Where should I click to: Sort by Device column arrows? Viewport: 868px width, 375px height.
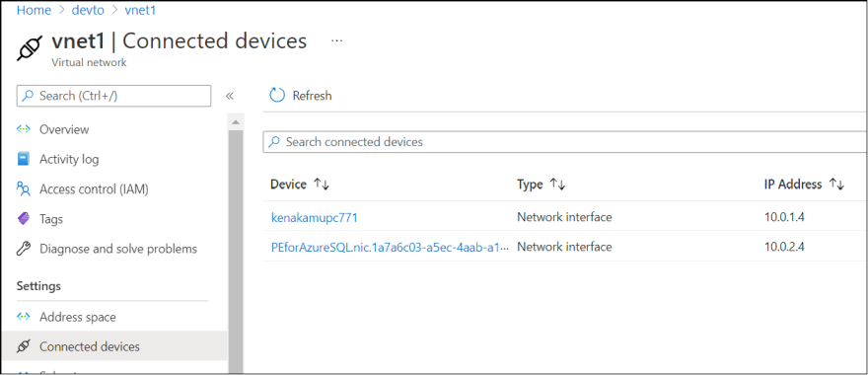click(322, 185)
